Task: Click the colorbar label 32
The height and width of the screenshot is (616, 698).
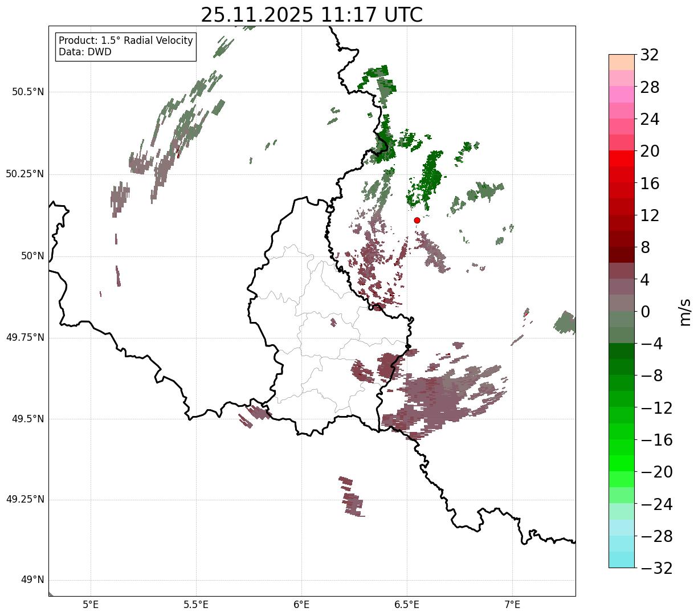Action: (x=650, y=55)
